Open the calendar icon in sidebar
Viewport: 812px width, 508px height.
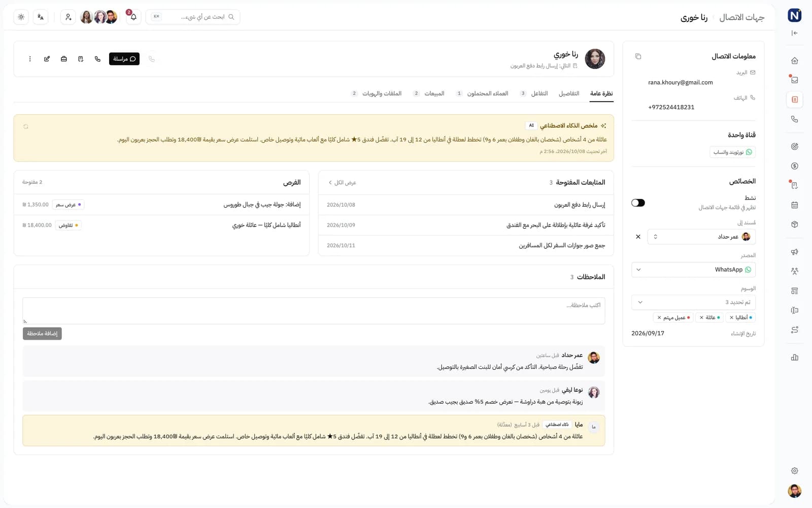[795, 205]
